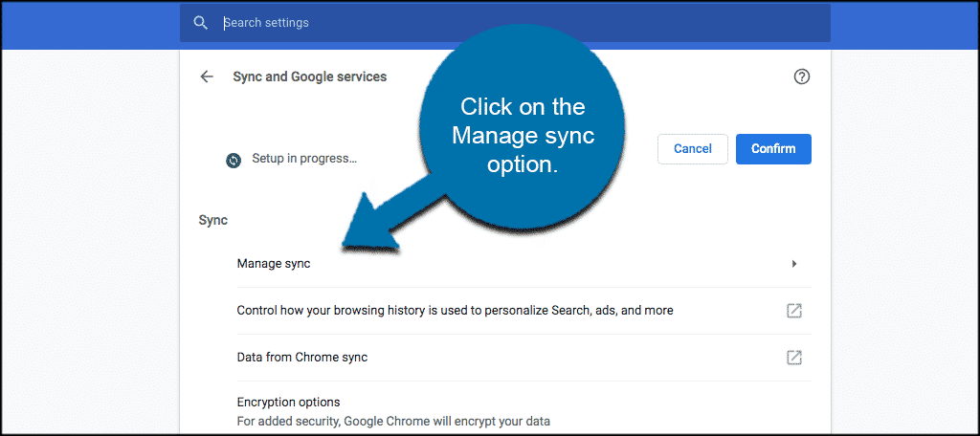Click the Google Chrome encrypt your data subtitle
This screenshot has height=436, width=980.
coord(393,422)
